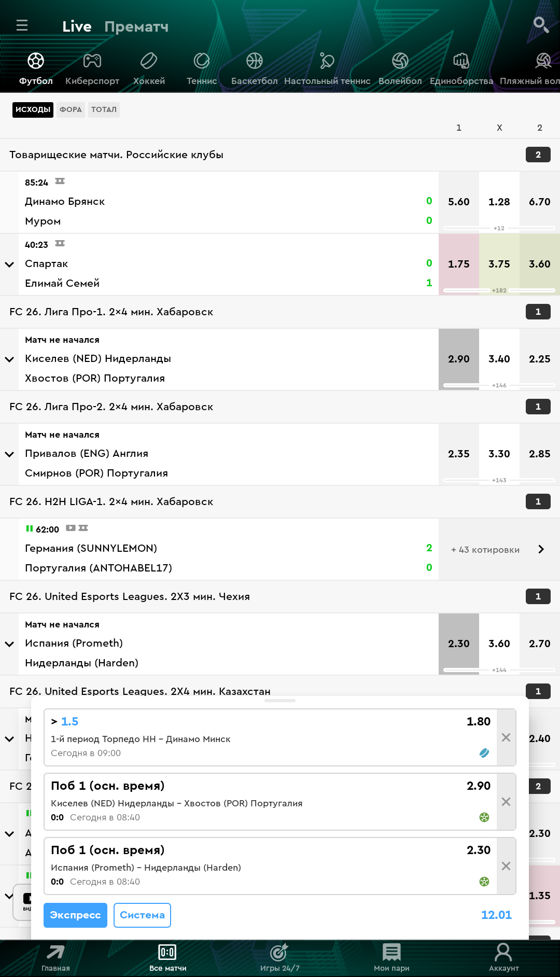The image size is (560, 977).
Task: Open the search magnifier
Action: tap(540, 24)
